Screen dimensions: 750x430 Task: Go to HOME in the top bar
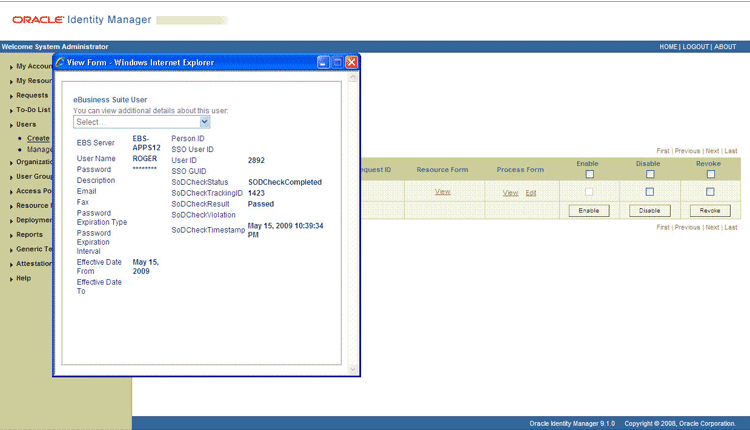(x=668, y=47)
